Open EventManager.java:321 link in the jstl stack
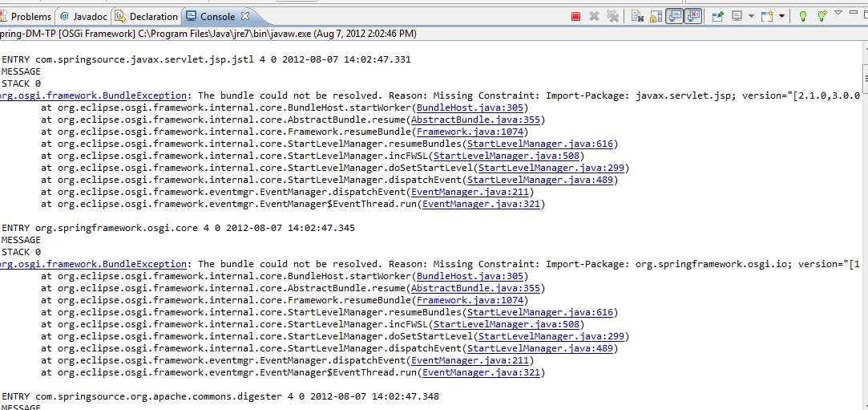Image resolution: width=868 pixels, height=410 pixels. tap(481, 205)
